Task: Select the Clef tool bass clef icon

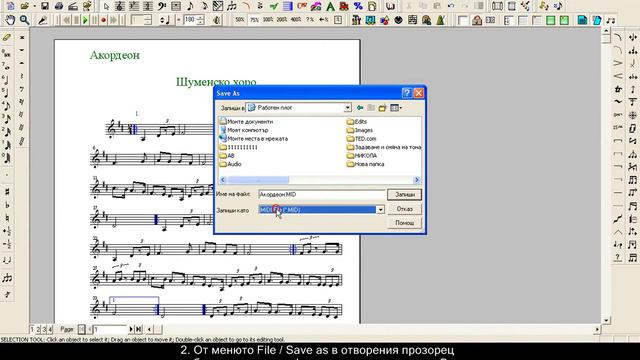Action: 162,6
